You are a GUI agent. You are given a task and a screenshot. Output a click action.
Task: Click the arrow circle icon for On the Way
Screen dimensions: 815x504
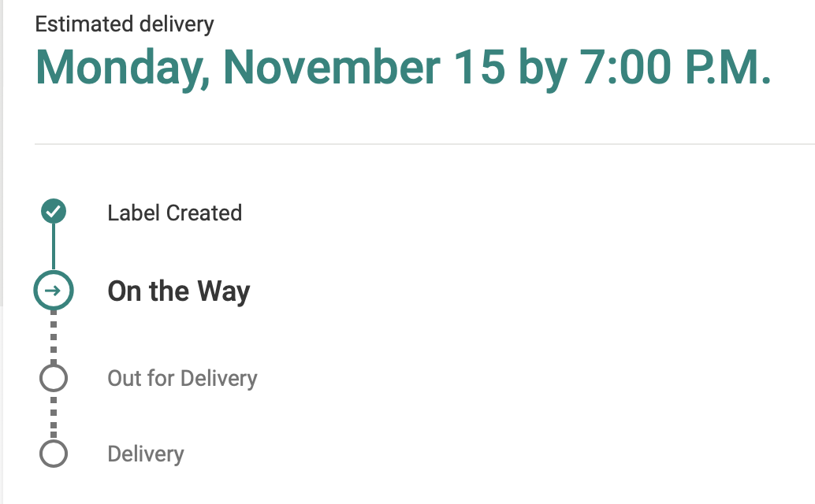(53, 291)
